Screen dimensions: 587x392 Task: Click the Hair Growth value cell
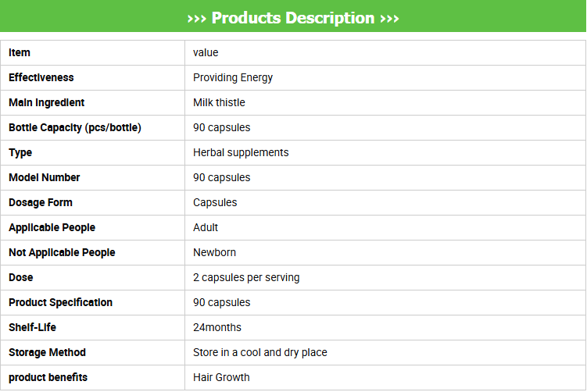(x=221, y=377)
